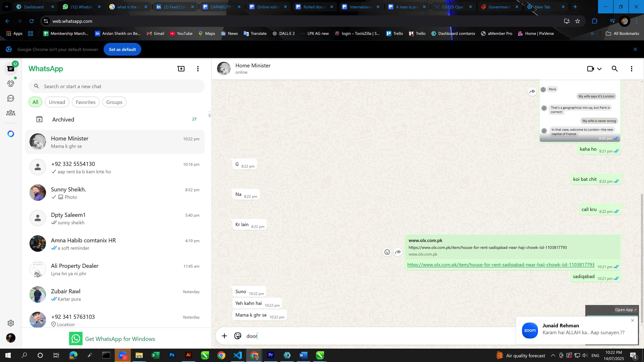Switch to the Online voting browser tab

(x=268, y=7)
